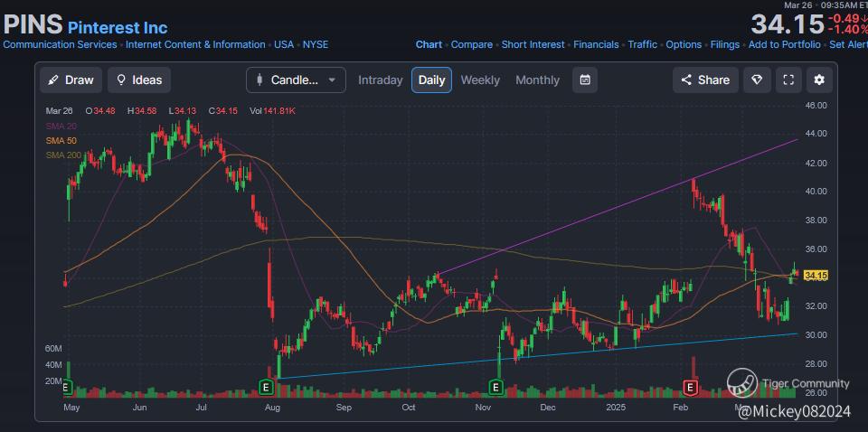Viewport: 868px width, 432px height.
Task: Click the earnings E marker near May
Action: click(x=67, y=387)
